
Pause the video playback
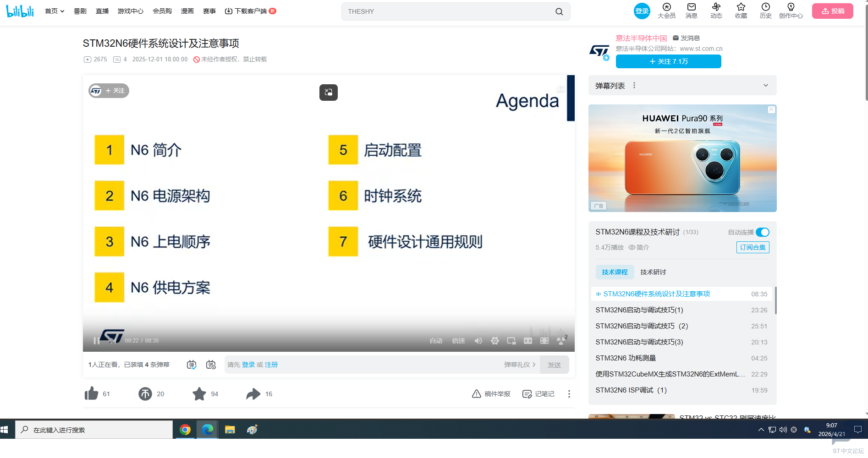(x=96, y=341)
